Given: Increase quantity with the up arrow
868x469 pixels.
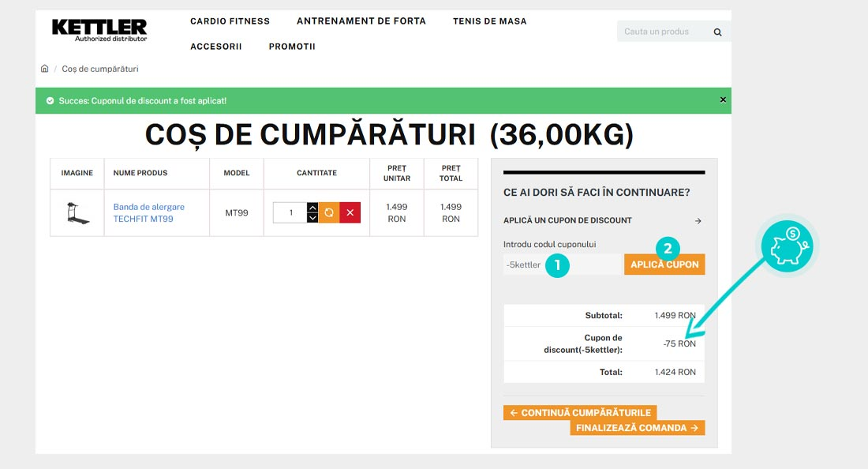Looking at the screenshot, I should (312, 208).
